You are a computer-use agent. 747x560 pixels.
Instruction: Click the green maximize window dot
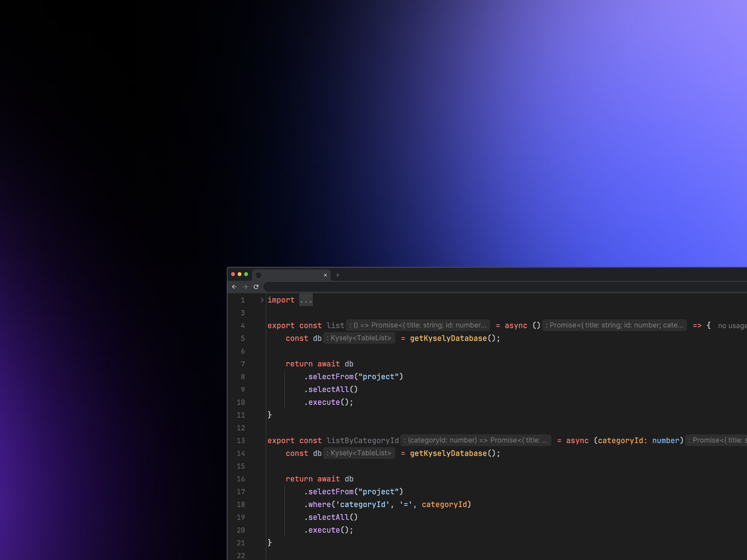246,274
